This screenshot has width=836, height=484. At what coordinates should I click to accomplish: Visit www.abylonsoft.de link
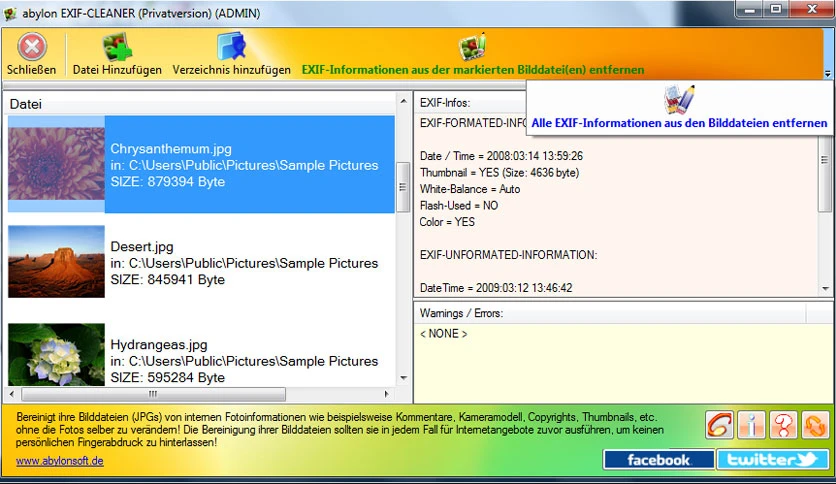point(59,461)
